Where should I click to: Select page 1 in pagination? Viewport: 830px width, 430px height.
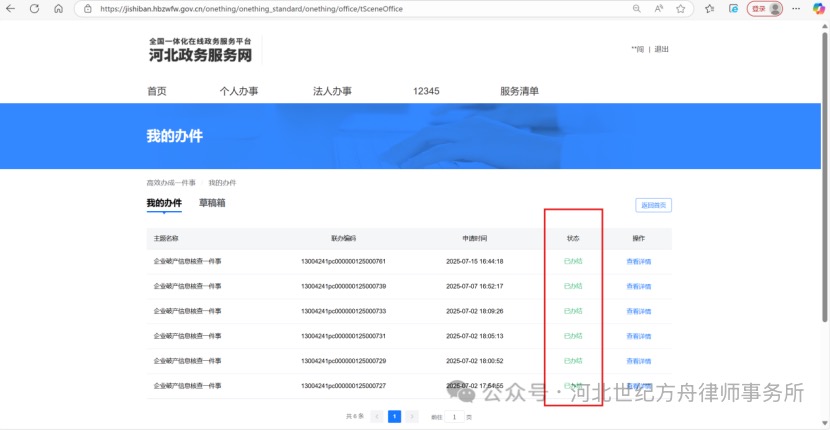[394, 416]
